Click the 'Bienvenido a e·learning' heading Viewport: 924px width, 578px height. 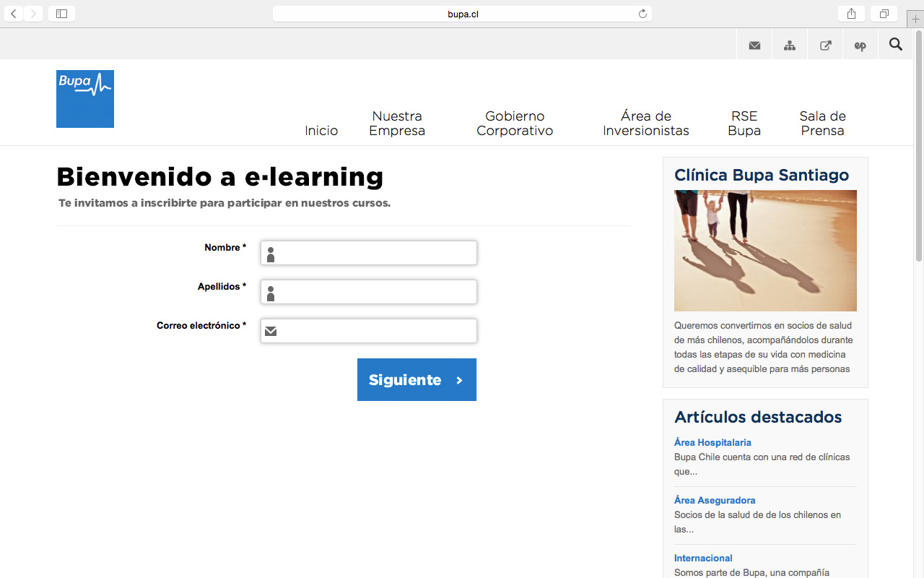(x=220, y=176)
